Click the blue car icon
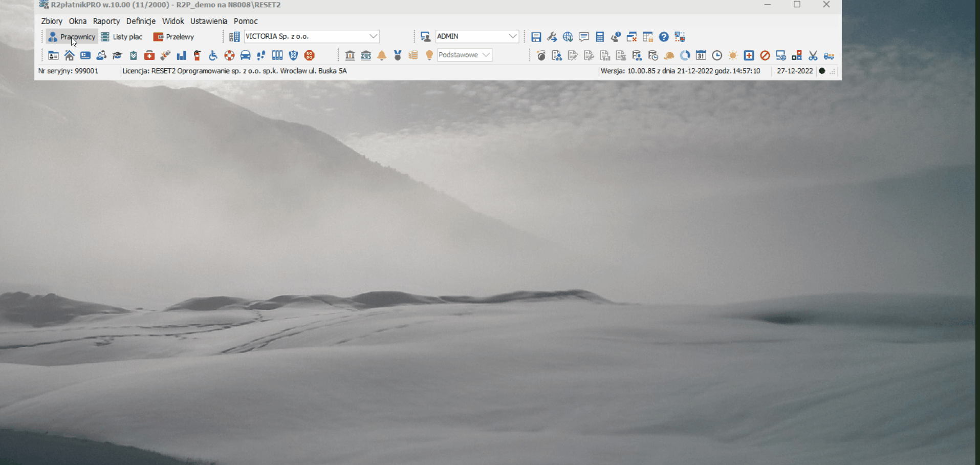980x465 pixels. [245, 55]
